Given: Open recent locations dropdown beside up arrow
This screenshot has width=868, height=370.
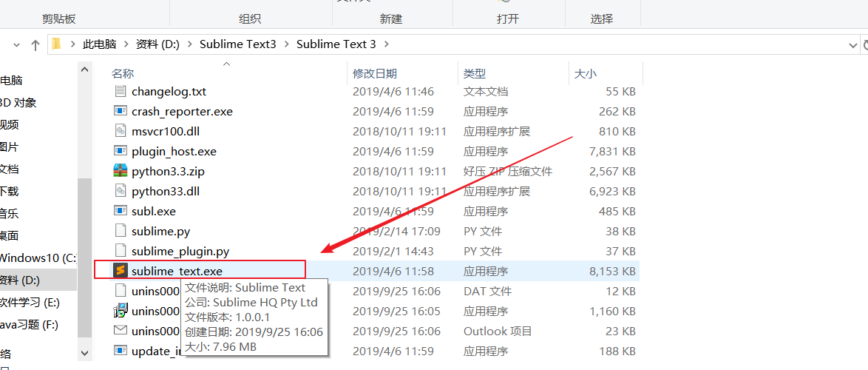Looking at the screenshot, I should pyautogui.click(x=16, y=44).
